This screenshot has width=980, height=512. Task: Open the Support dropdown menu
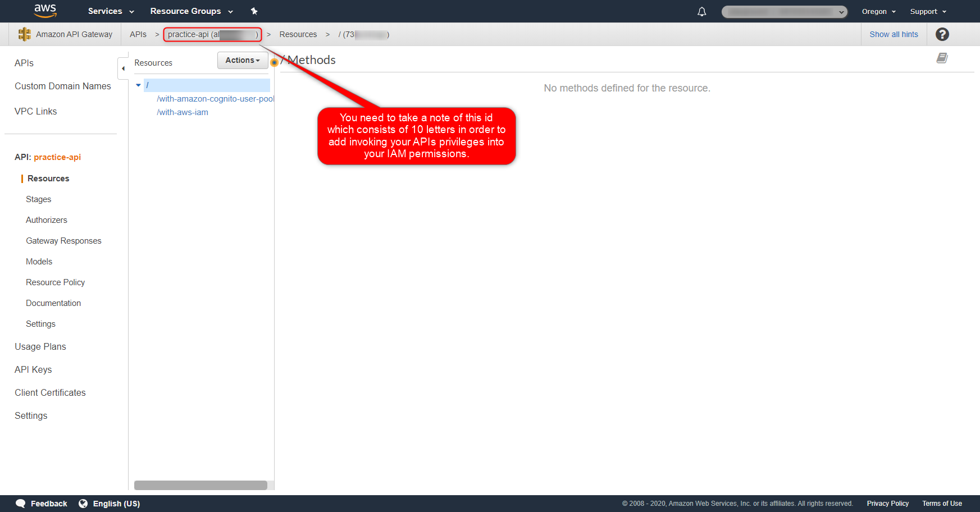pos(928,11)
